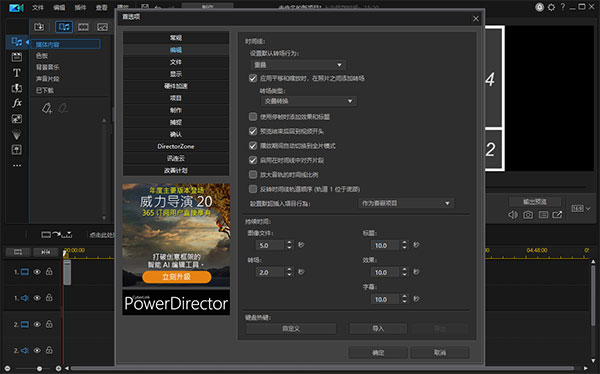Adjust effect duration stepper

click(405, 272)
